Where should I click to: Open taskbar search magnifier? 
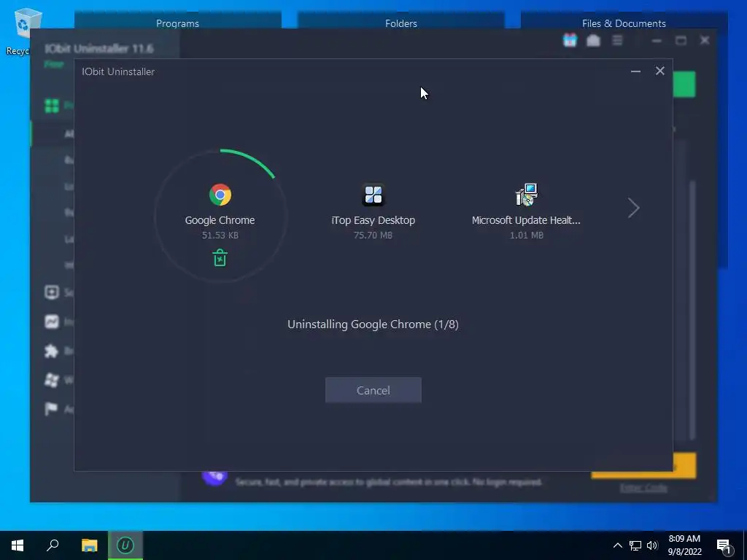click(53, 545)
